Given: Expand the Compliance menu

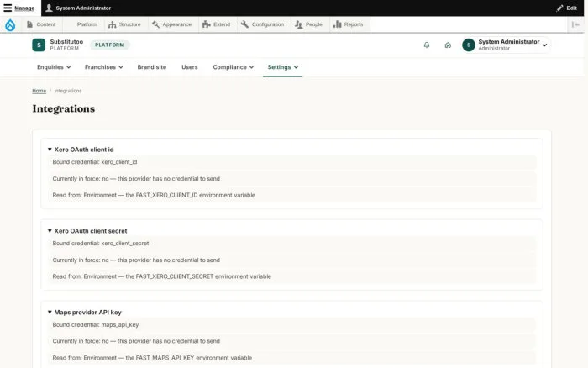Looking at the screenshot, I should (x=234, y=67).
